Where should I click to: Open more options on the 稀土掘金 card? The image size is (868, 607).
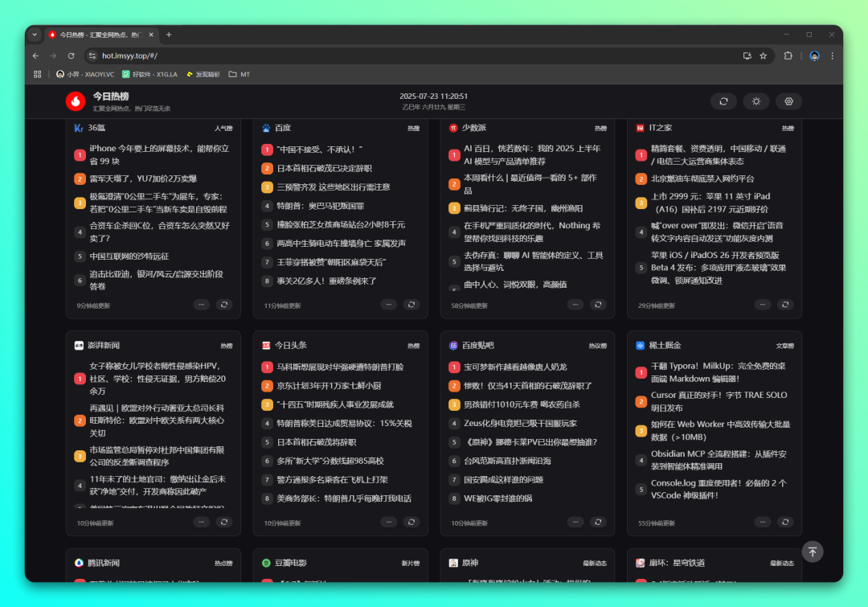coord(762,523)
